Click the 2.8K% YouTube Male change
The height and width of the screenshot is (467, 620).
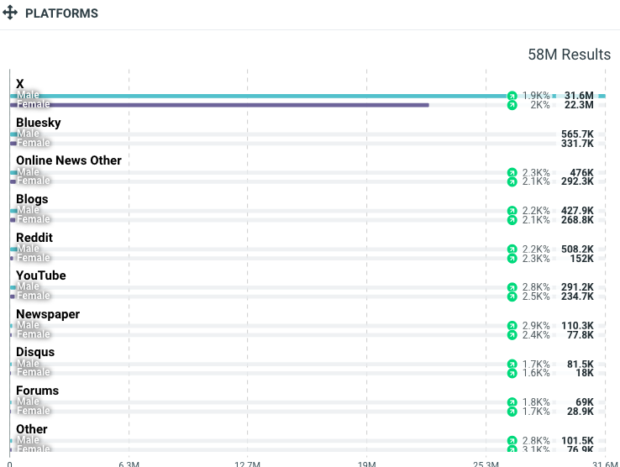tap(536, 287)
